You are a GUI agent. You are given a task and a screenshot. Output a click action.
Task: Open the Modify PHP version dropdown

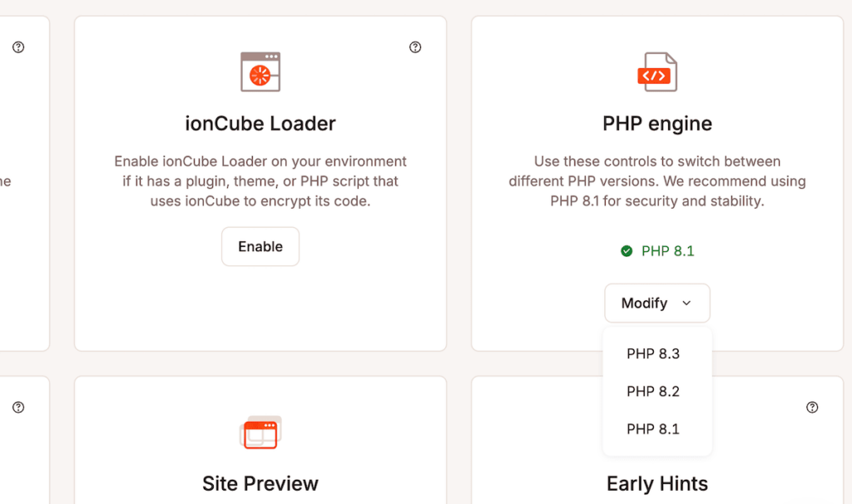pyautogui.click(x=657, y=303)
